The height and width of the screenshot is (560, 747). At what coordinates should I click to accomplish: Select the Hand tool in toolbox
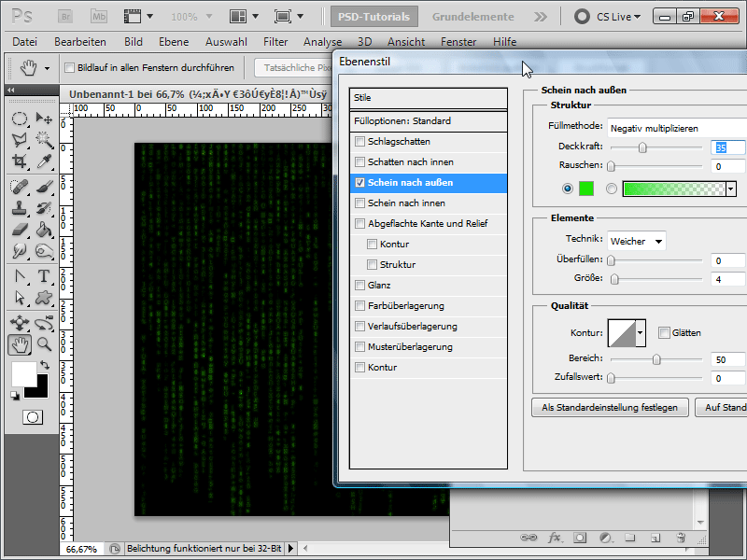20,344
